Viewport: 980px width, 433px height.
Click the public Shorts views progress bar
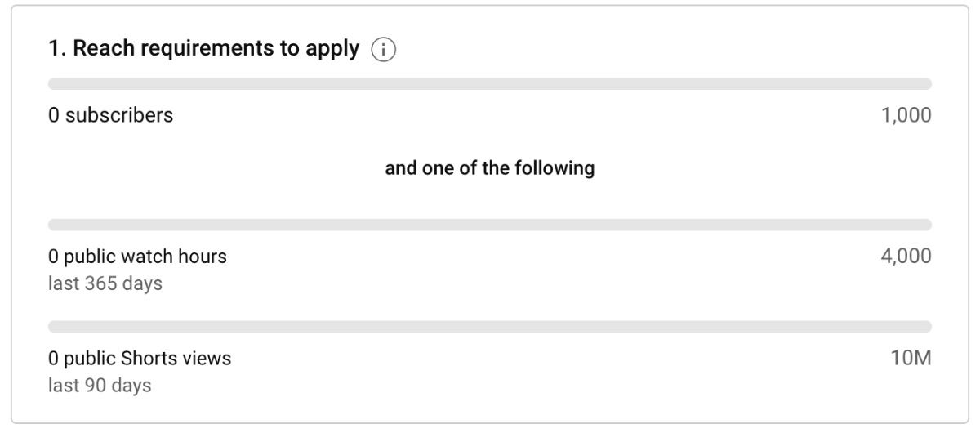(490, 327)
